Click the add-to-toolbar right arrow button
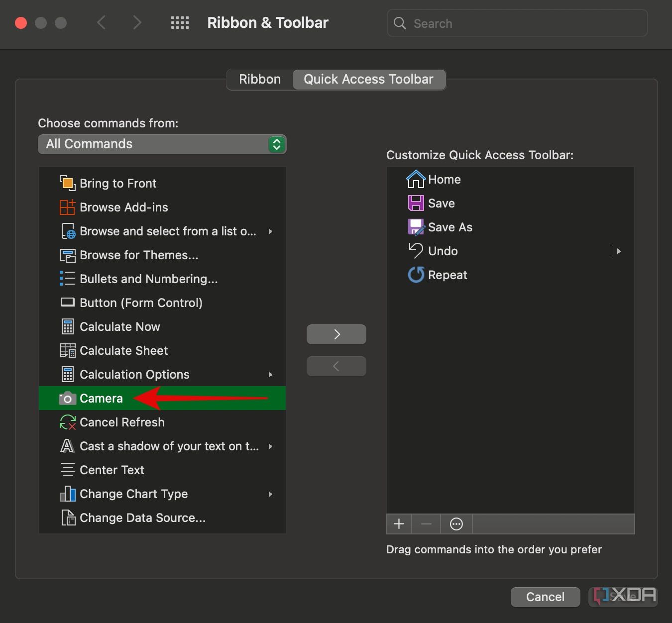The height and width of the screenshot is (623, 672). (x=336, y=334)
